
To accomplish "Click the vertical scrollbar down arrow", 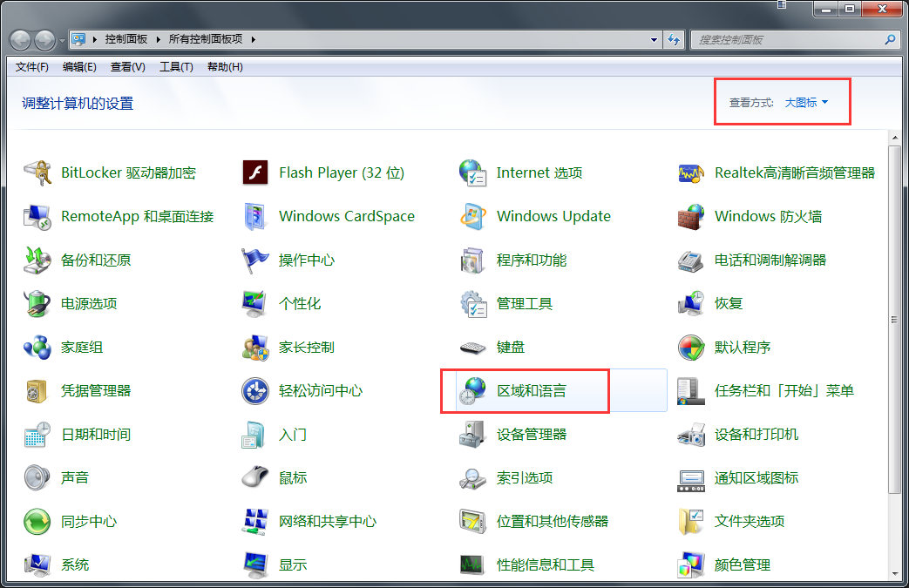I will (x=894, y=574).
